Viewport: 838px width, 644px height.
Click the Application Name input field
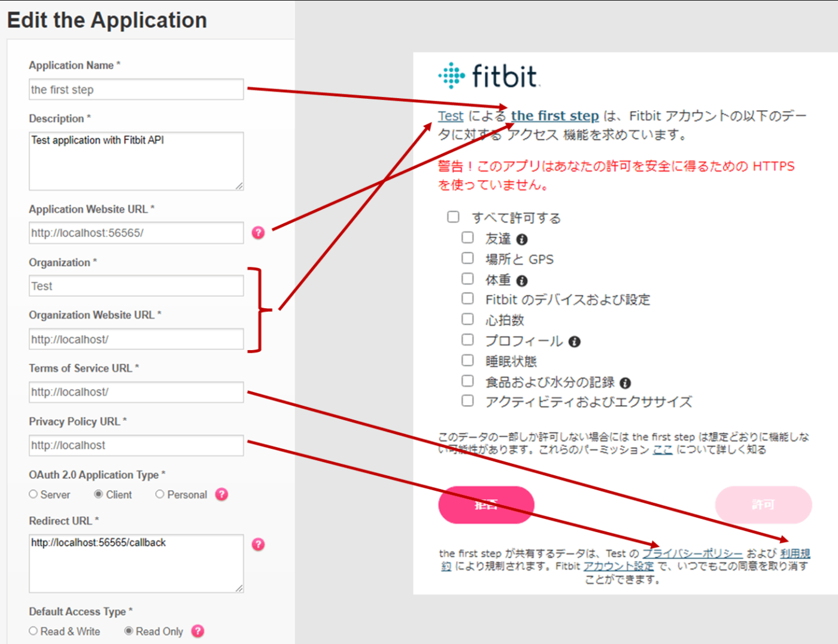[x=136, y=89]
